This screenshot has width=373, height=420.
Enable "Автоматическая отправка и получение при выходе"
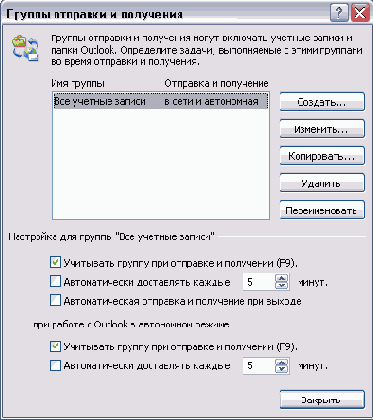point(55,300)
